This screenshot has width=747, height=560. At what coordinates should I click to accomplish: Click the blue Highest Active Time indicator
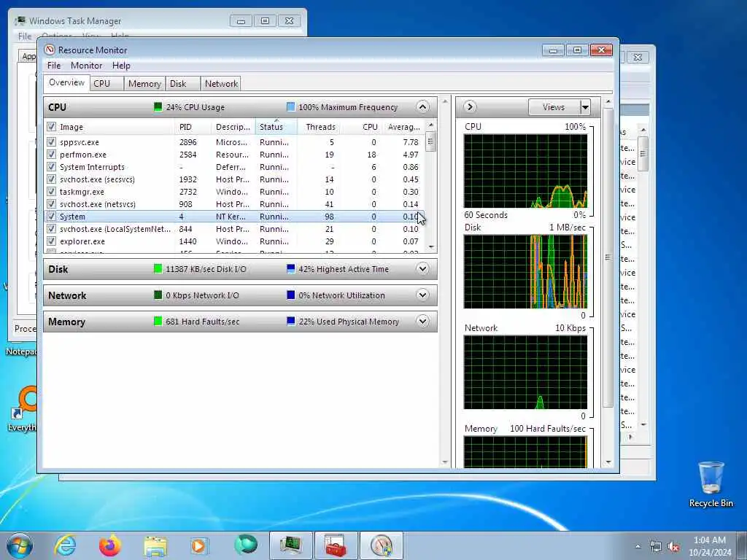[x=290, y=268]
